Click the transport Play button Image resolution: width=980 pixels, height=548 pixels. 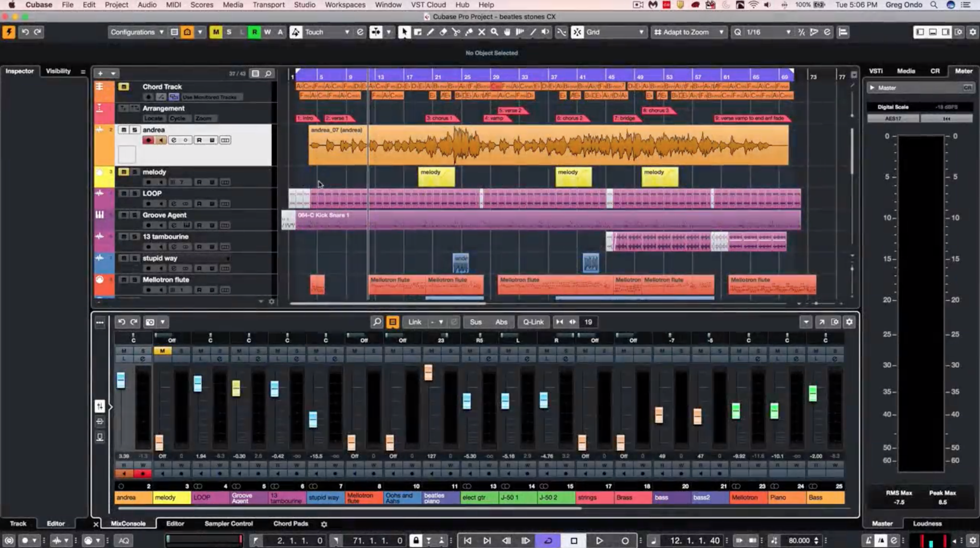pyautogui.click(x=599, y=541)
